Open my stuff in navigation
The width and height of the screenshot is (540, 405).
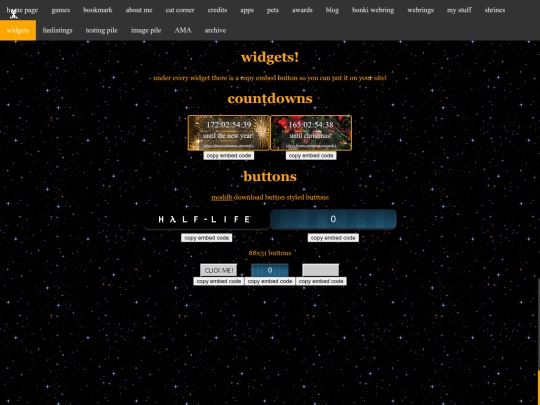click(459, 10)
